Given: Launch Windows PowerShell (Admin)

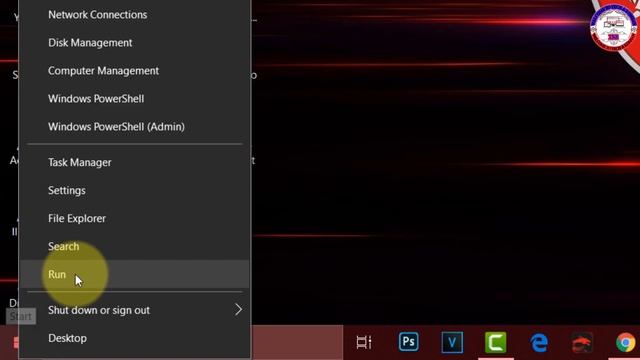Looking at the screenshot, I should point(135,127).
